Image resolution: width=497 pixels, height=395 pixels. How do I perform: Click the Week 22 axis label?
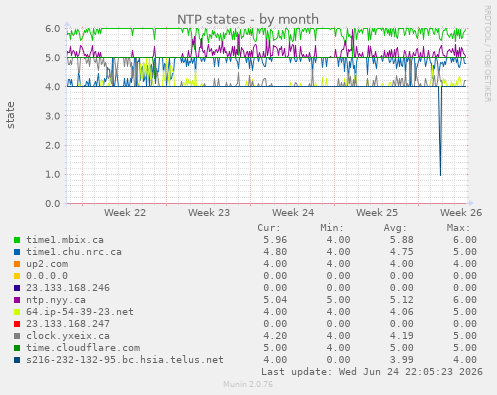(x=125, y=213)
